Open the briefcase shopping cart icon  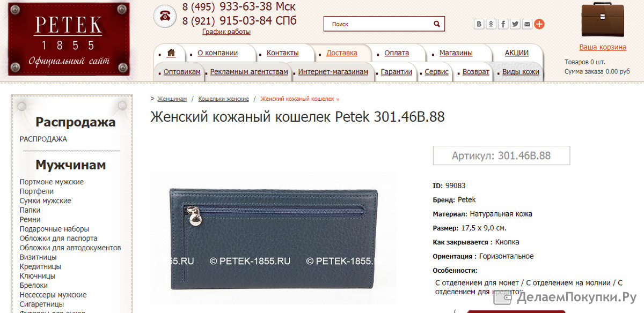pyautogui.click(x=602, y=20)
